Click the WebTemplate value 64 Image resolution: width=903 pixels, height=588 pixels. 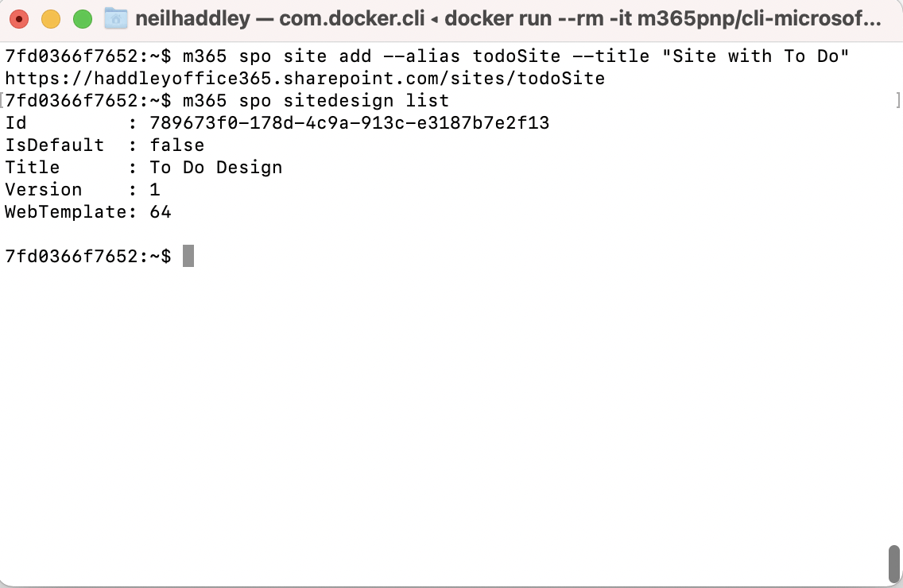[161, 212]
